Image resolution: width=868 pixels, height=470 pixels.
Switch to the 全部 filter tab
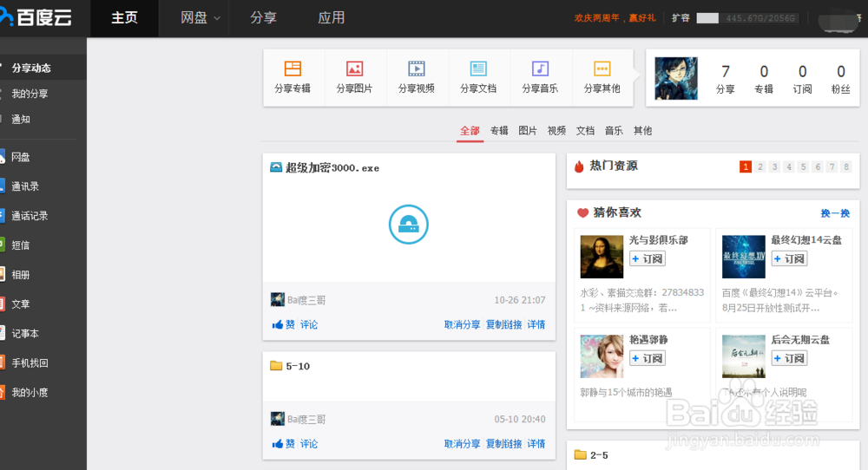click(x=470, y=130)
